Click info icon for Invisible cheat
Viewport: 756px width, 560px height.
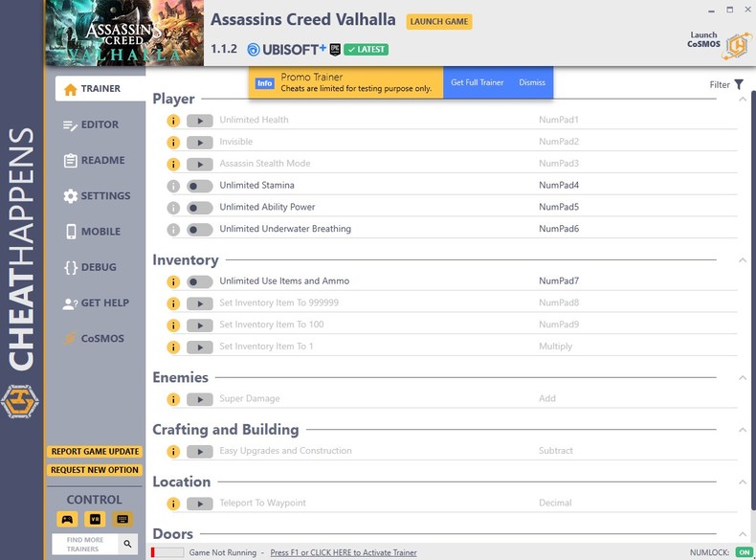(x=173, y=143)
